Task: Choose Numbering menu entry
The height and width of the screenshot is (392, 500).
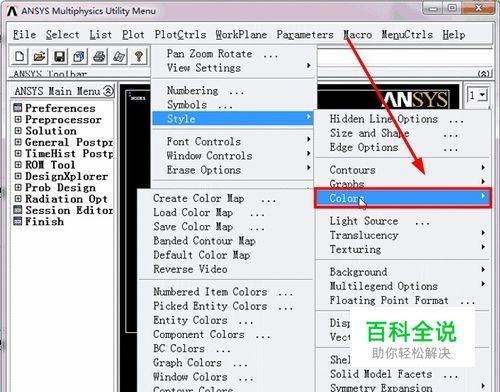Action: [x=232, y=91]
